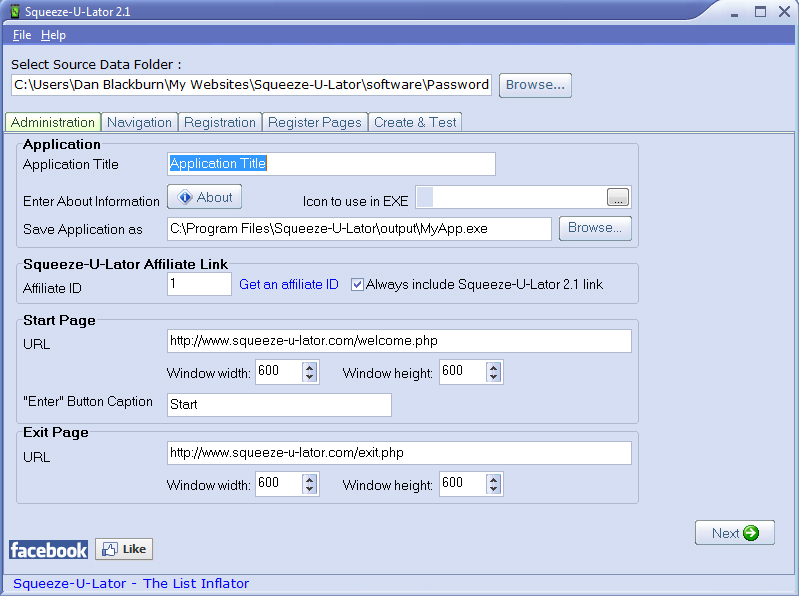Switch to the Navigation tab
800x596 pixels.
tap(139, 122)
